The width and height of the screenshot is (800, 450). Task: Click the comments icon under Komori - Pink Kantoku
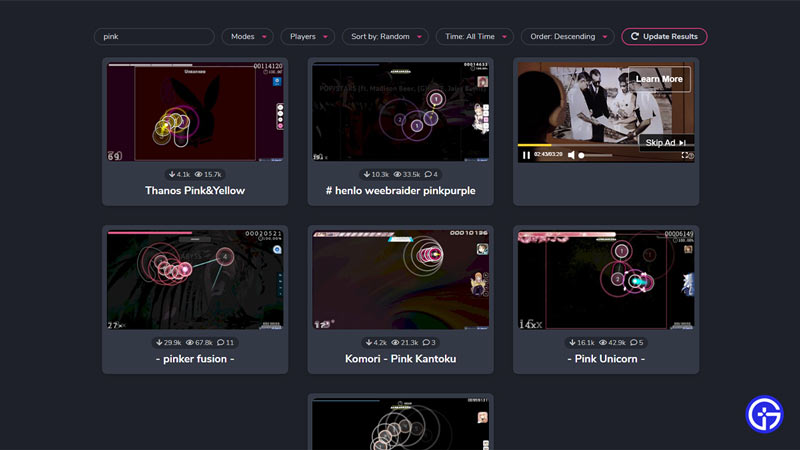pos(426,342)
